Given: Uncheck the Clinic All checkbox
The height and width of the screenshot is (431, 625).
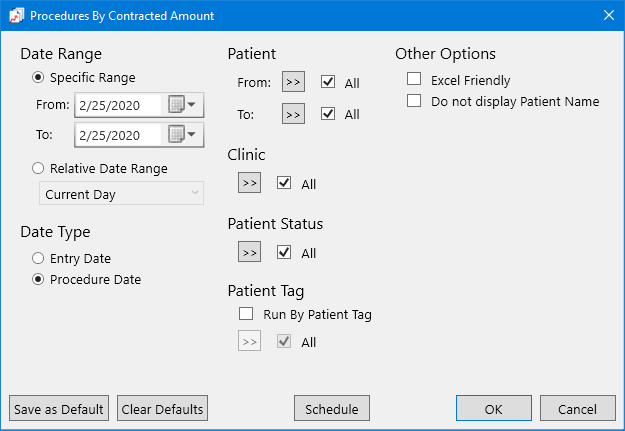Looking at the screenshot, I should tap(284, 183).
